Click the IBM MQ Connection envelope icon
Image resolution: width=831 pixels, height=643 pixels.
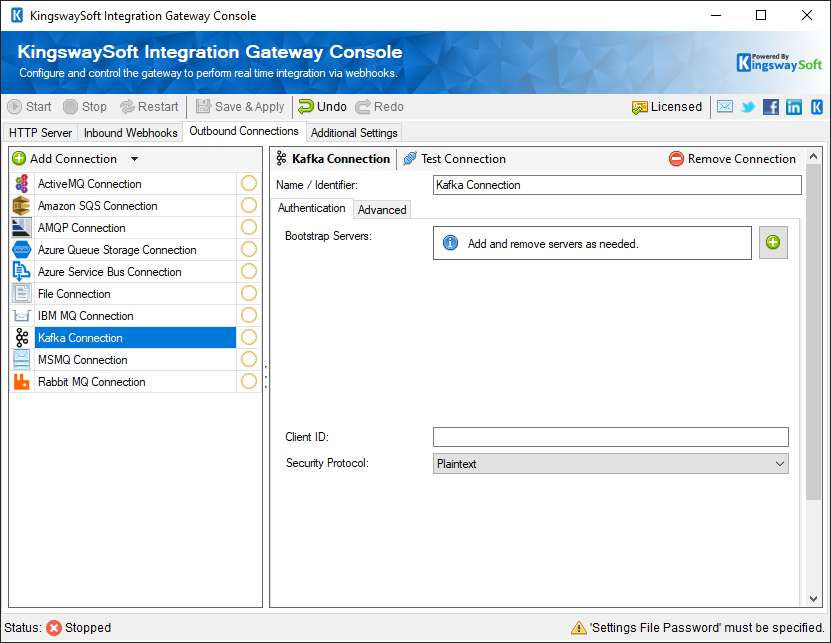tap(22, 316)
